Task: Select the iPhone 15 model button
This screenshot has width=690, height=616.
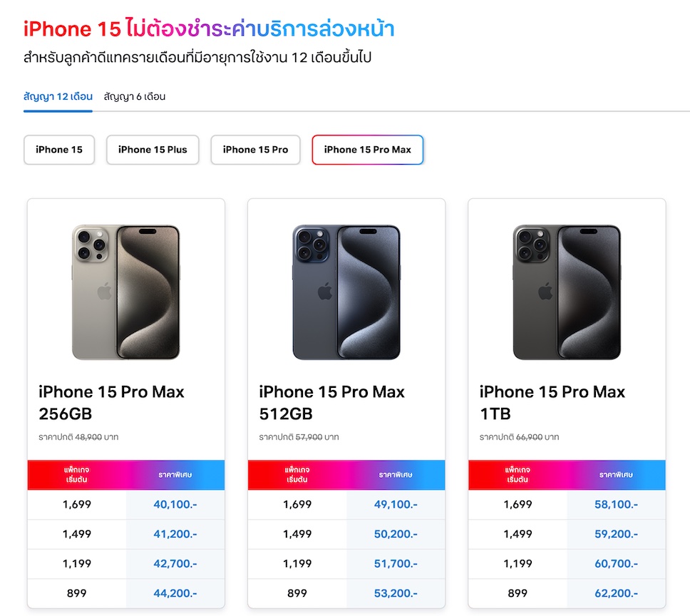Action: pos(59,150)
